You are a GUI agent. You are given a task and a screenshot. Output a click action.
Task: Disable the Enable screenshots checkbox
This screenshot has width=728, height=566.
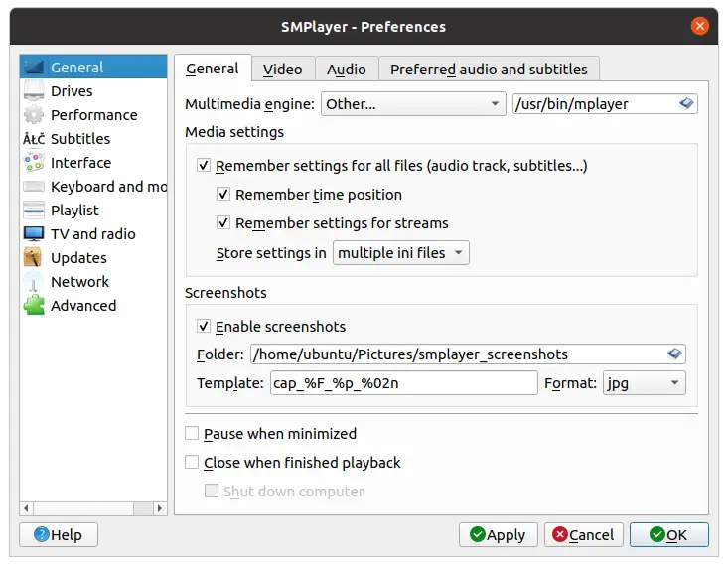204,326
